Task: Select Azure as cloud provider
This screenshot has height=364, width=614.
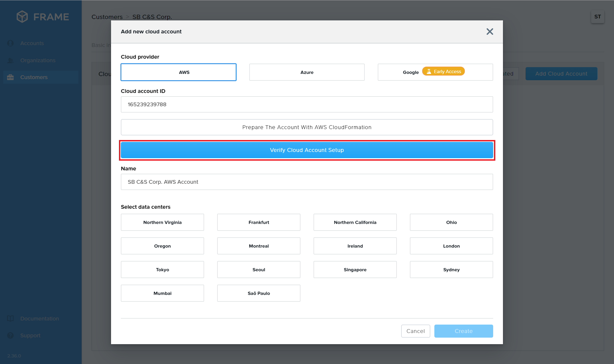Action: click(x=307, y=72)
